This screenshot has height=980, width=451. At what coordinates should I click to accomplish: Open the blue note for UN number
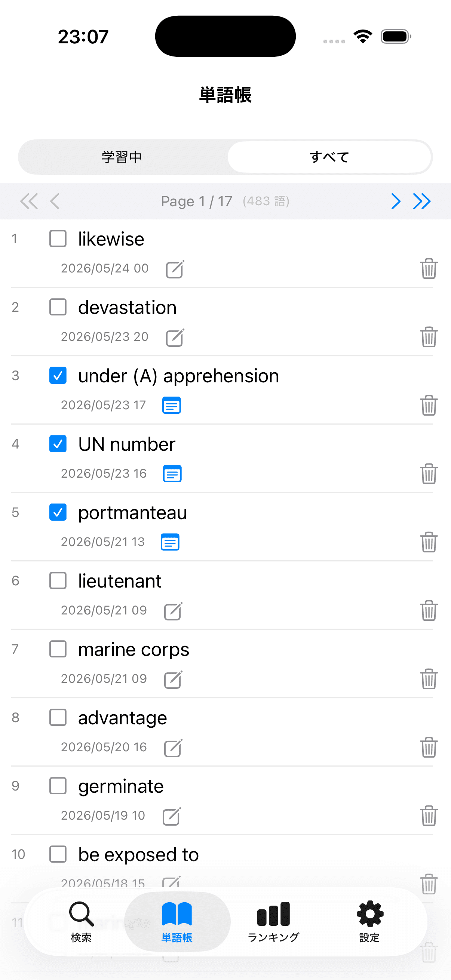click(x=172, y=474)
